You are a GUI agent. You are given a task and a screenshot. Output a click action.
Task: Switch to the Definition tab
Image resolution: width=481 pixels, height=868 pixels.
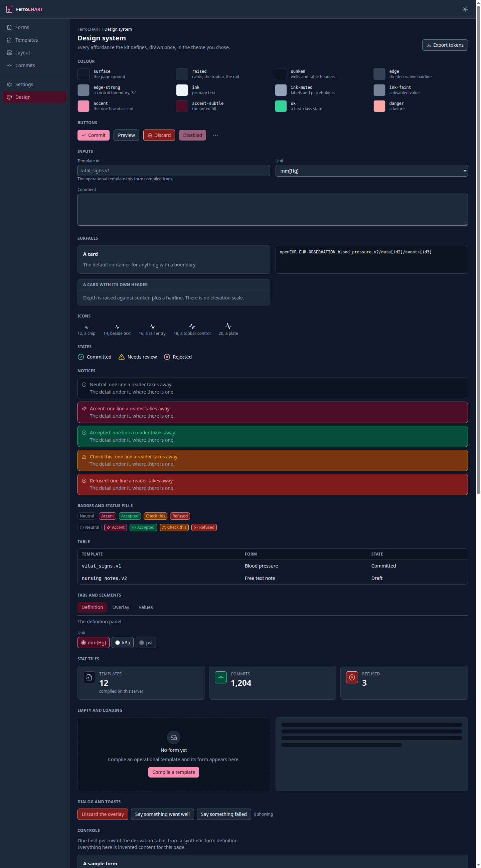tap(92, 607)
